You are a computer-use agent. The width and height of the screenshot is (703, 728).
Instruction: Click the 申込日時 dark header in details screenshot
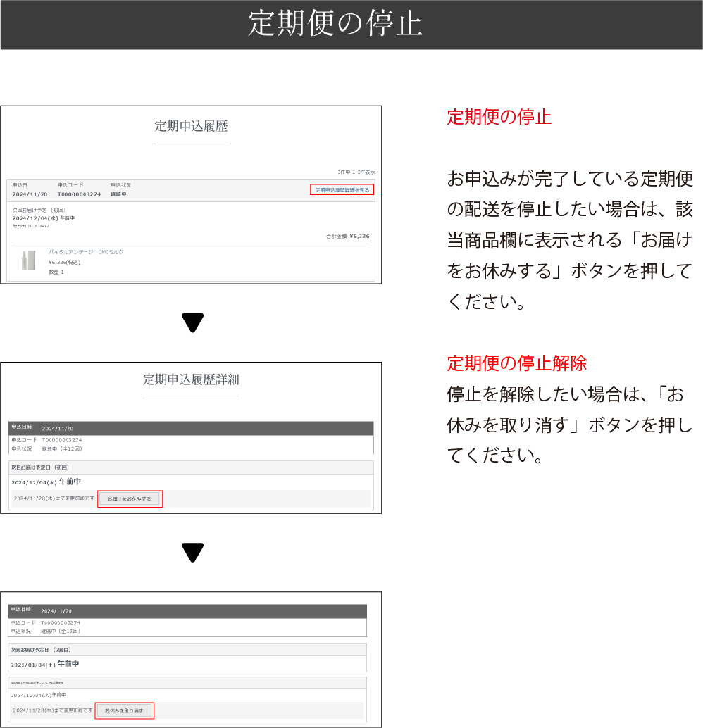21,427
